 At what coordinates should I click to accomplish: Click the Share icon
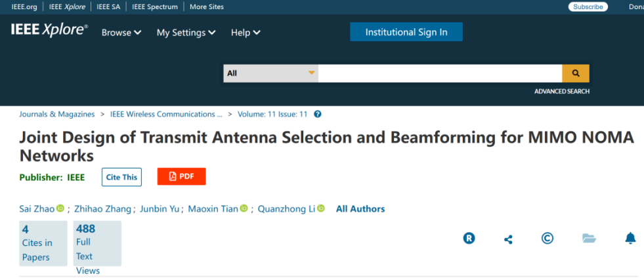[508, 239]
